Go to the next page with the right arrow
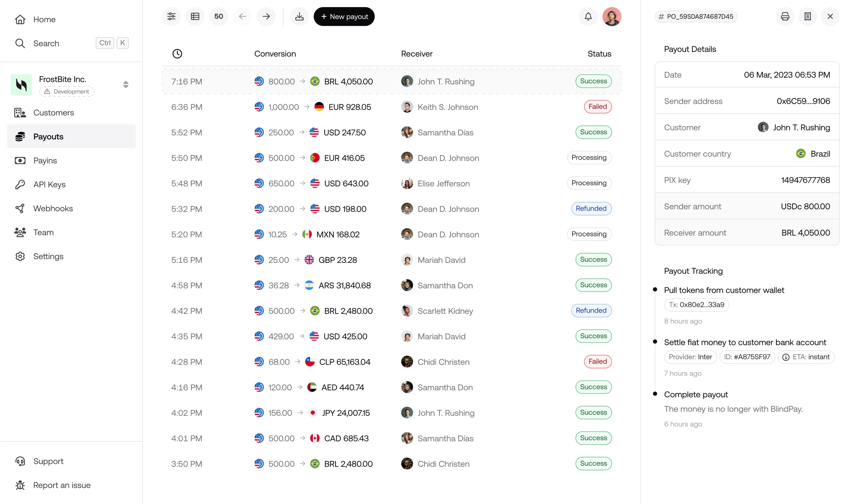This screenshot has width=854, height=504. (x=266, y=16)
